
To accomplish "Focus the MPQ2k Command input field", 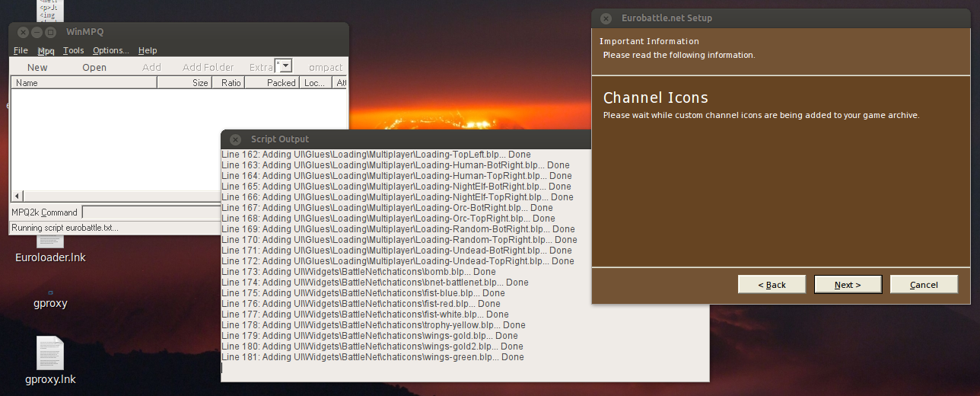I will click(x=151, y=212).
